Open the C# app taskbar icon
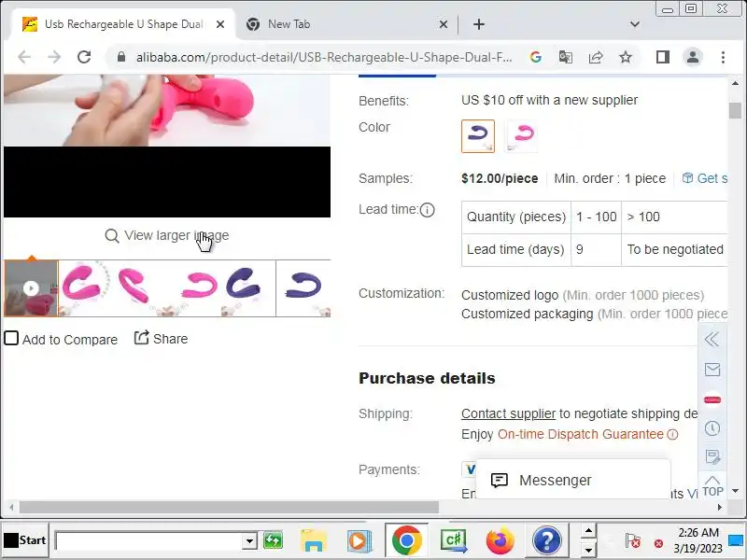Screen dimensions: 747x560 455,541
